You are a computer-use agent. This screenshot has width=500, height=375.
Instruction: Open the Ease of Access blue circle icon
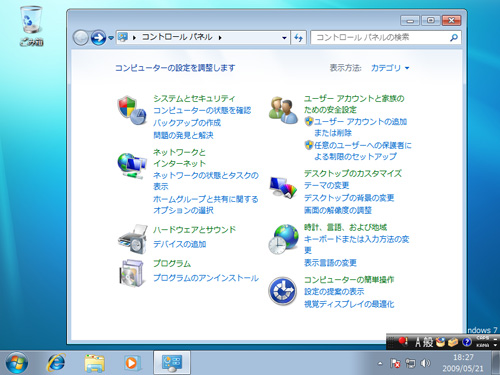point(283,291)
